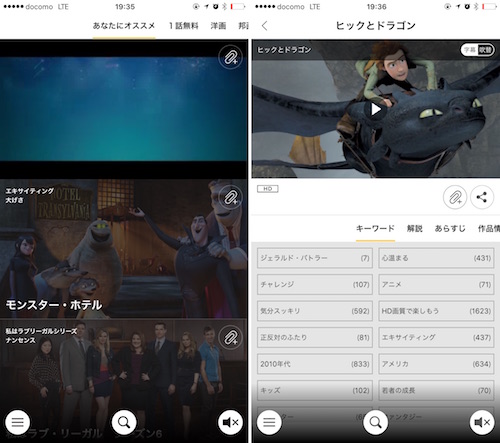Viewport: 500px width, 443px height.
Task: Switch to the あらすじ tab
Action: point(450,228)
